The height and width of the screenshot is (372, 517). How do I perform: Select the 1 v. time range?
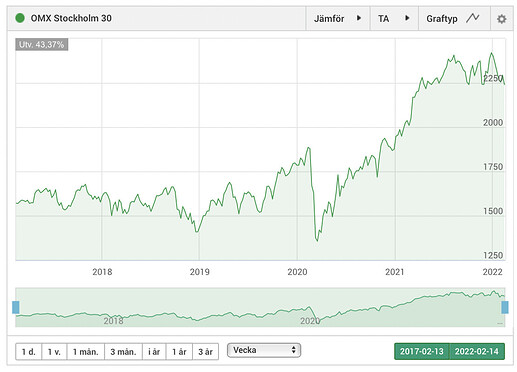tap(54, 352)
